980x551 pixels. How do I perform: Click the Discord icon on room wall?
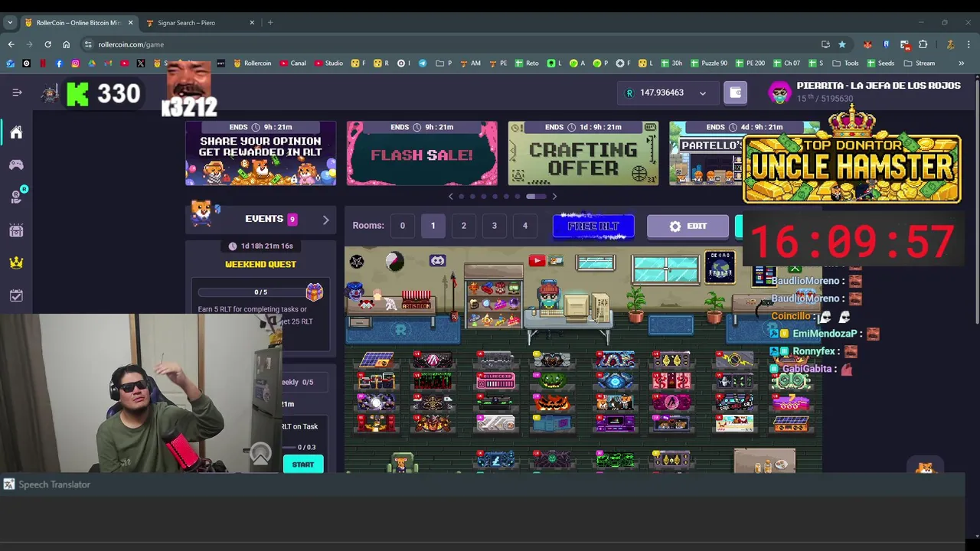tap(437, 261)
